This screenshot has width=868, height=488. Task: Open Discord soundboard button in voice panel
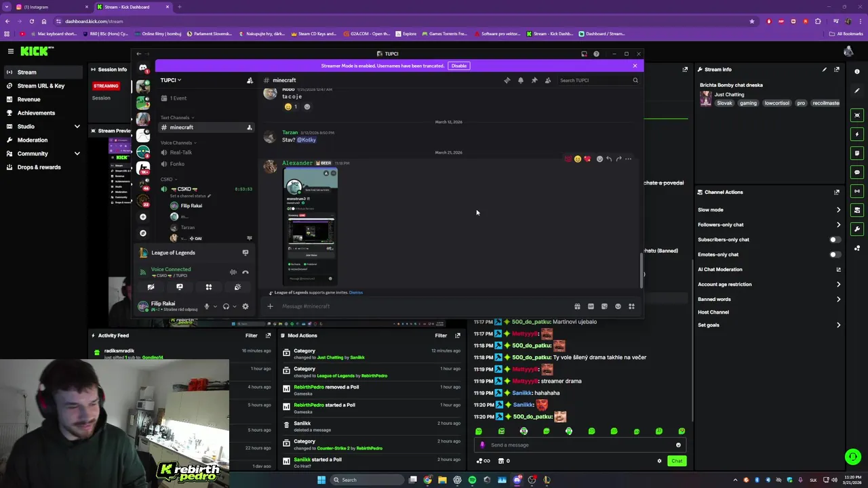(x=237, y=287)
